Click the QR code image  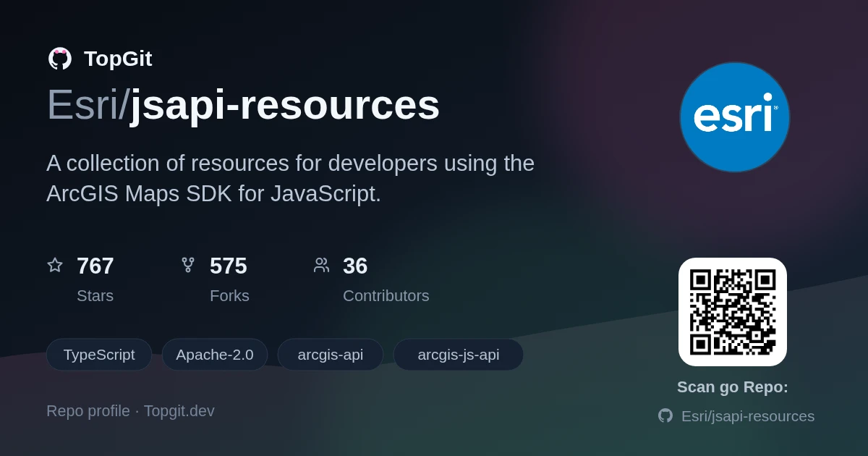[733, 312]
